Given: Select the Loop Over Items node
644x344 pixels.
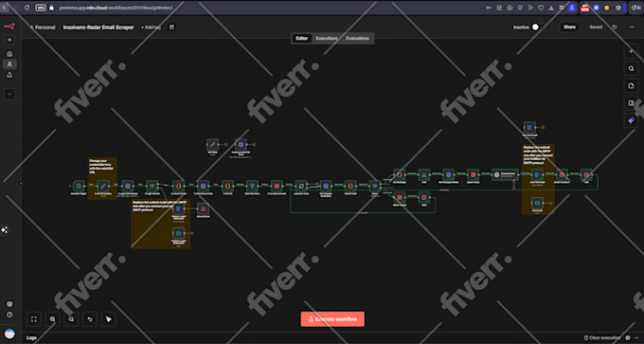Looking at the screenshot, I should click(x=301, y=186).
